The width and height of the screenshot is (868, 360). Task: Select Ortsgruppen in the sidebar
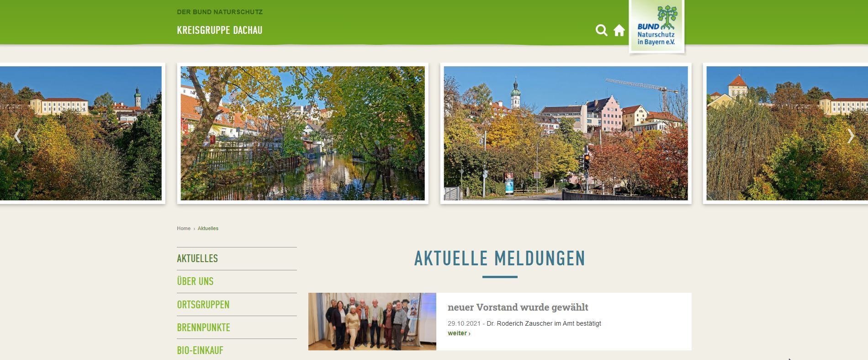pos(203,305)
